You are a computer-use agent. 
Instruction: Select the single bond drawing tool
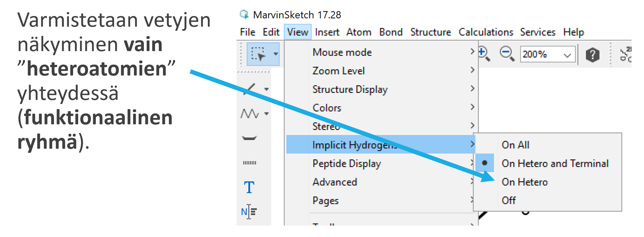pyautogui.click(x=250, y=89)
